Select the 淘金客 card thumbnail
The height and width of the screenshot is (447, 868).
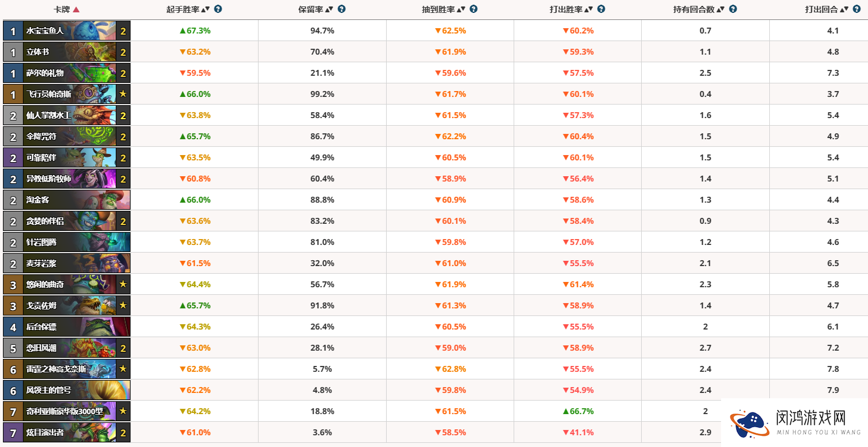click(x=67, y=200)
